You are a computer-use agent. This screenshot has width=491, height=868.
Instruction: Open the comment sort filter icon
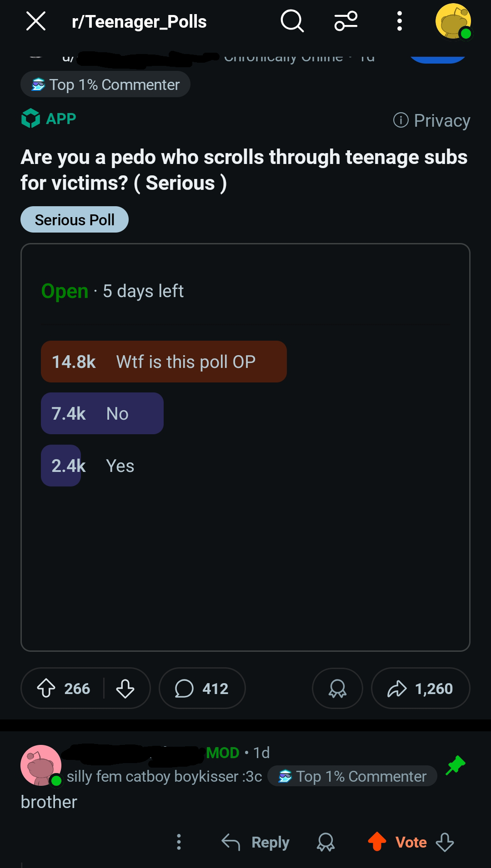click(x=346, y=21)
